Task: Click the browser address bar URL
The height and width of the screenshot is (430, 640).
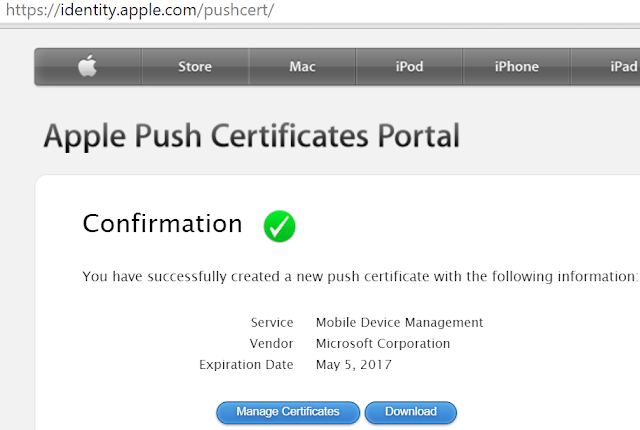Action: click(x=140, y=10)
